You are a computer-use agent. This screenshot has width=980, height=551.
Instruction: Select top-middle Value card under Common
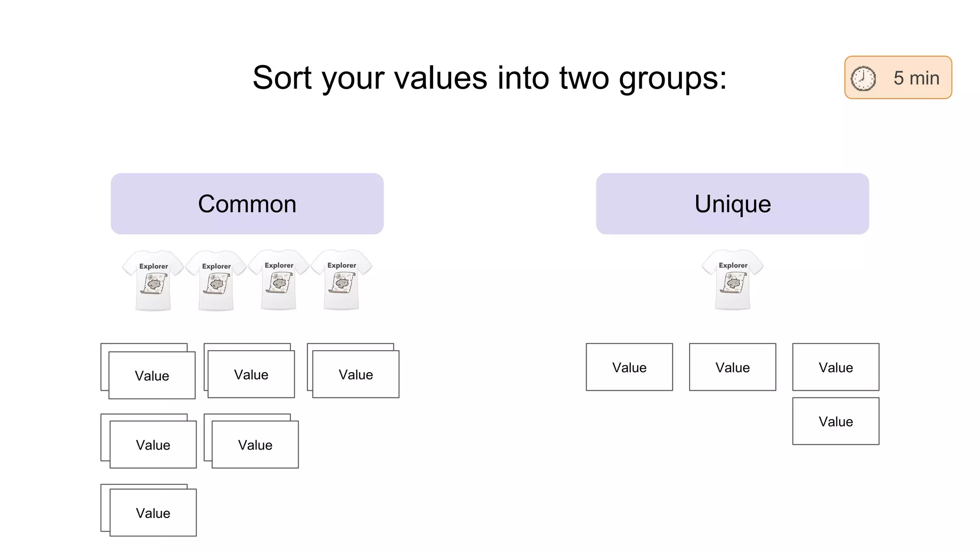coord(251,375)
